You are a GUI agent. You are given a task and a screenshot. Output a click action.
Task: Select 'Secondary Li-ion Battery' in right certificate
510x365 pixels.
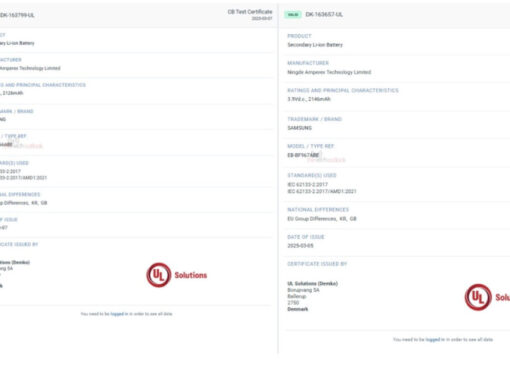coord(315,45)
